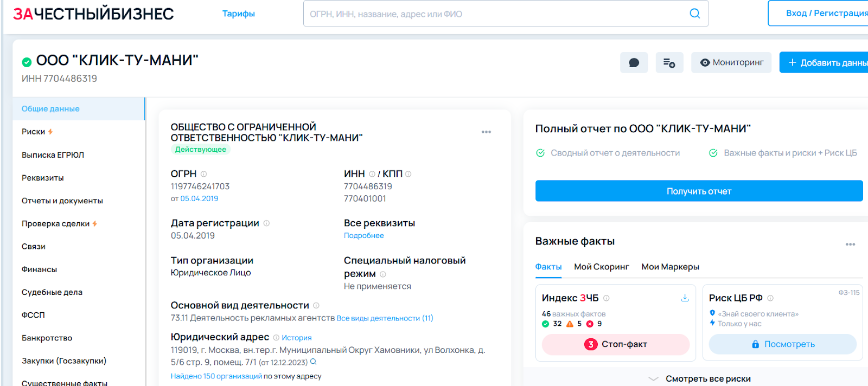Click info icon next to Риск ЦБ РФ

click(770, 298)
